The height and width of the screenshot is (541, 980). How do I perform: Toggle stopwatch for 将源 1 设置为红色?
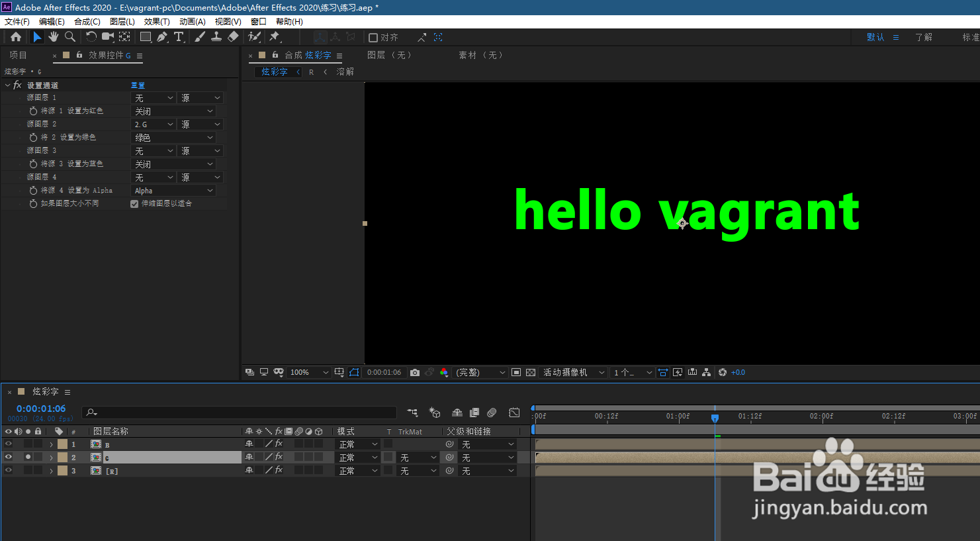[x=33, y=111]
